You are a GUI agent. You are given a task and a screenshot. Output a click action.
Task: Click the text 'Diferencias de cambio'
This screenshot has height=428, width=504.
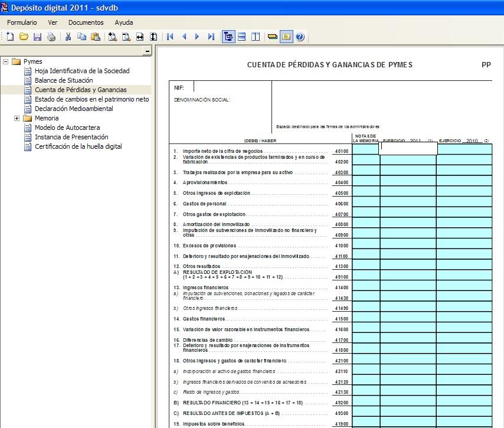(207, 340)
